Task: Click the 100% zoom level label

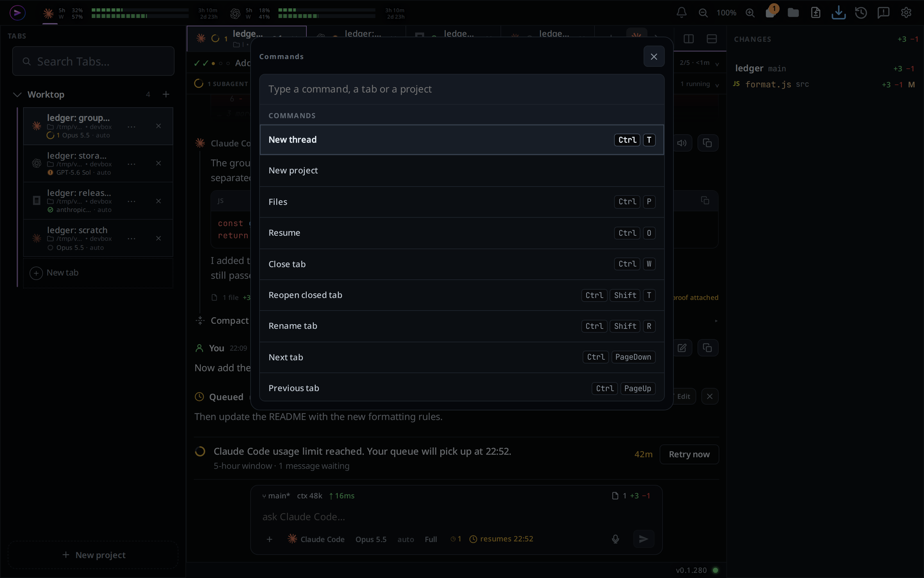Action: point(726,13)
